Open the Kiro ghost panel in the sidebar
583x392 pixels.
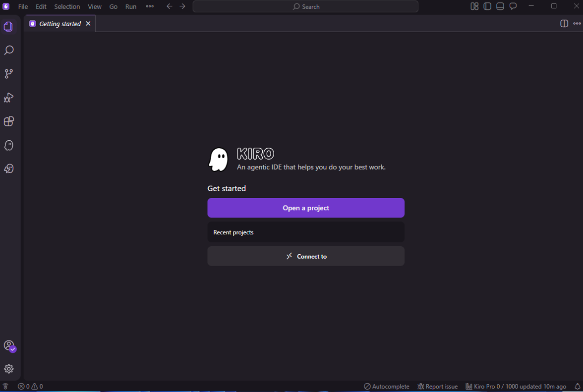[x=8, y=145]
